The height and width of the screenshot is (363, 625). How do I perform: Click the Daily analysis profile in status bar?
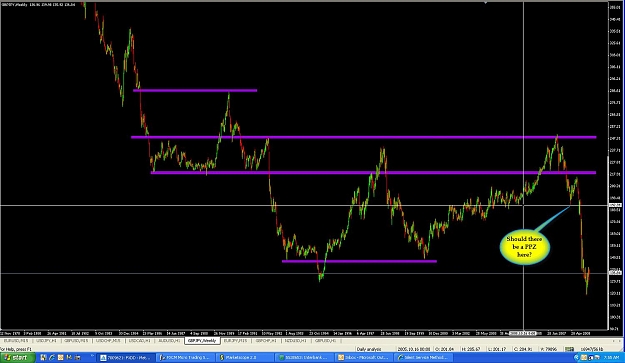pos(369,349)
